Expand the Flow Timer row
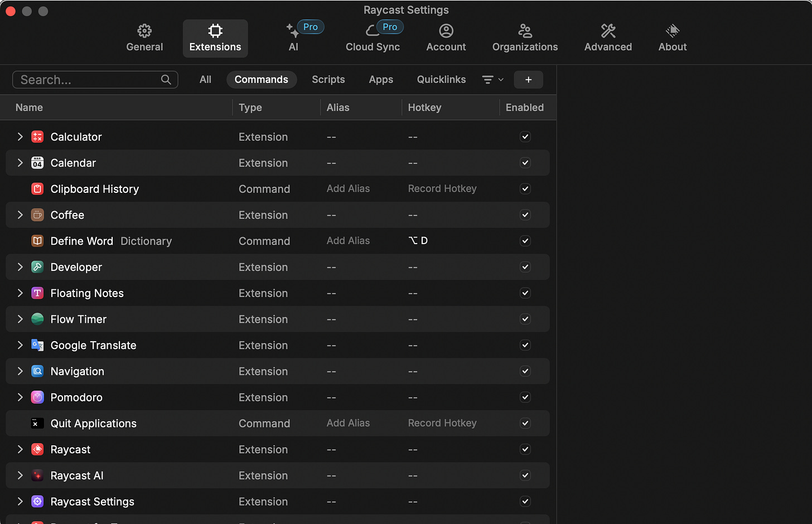This screenshot has height=524, width=812. 20,319
